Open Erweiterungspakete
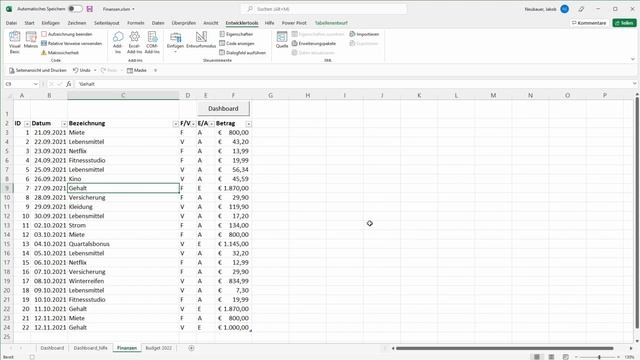 313,43
